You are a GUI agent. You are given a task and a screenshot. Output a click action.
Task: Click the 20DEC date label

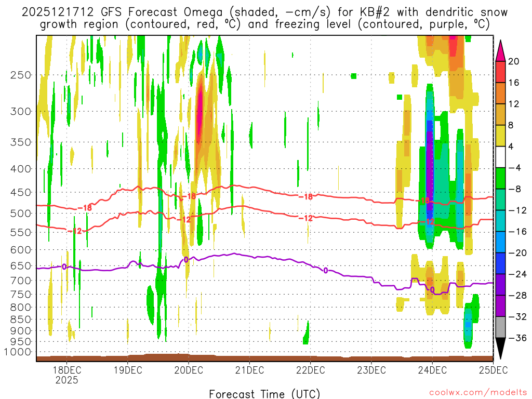point(189,369)
